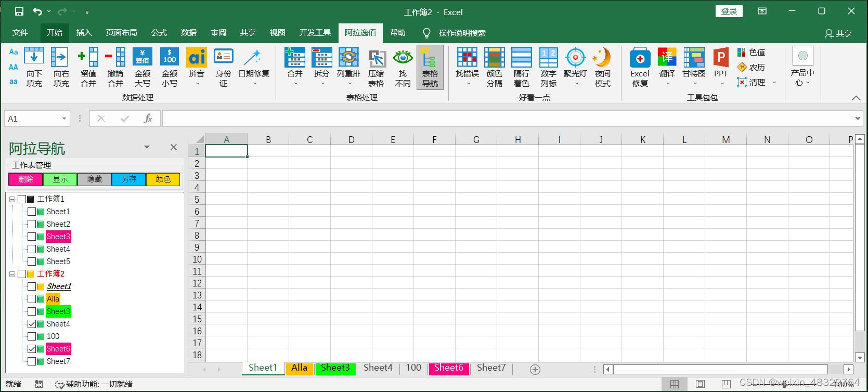
Task: Open the 农历 lunar calendar tool
Action: [x=751, y=68]
